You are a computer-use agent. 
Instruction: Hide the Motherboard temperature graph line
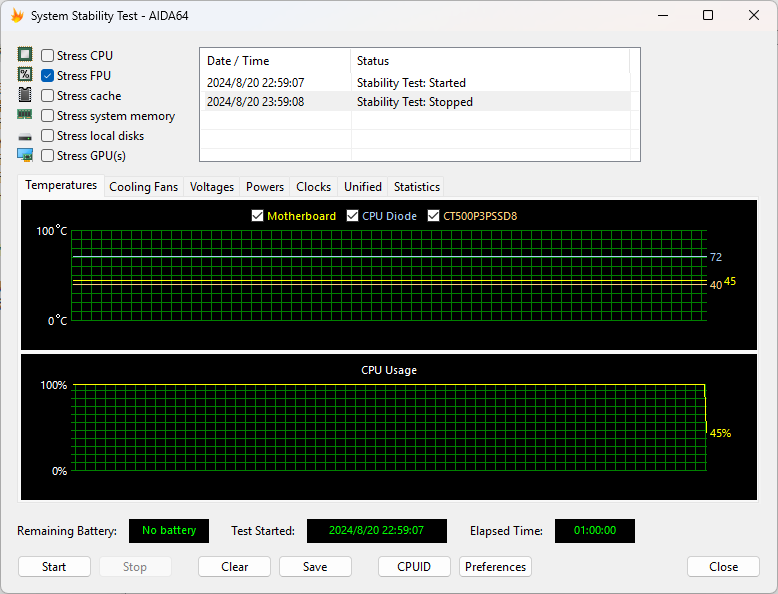point(258,216)
